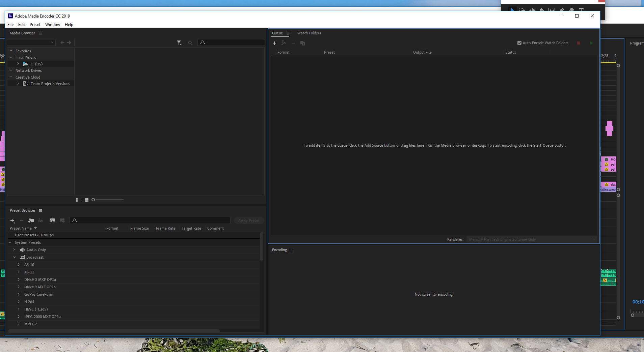Switch Media Browser to list view
Screen dimensions: 644x352
[x=79, y=200]
